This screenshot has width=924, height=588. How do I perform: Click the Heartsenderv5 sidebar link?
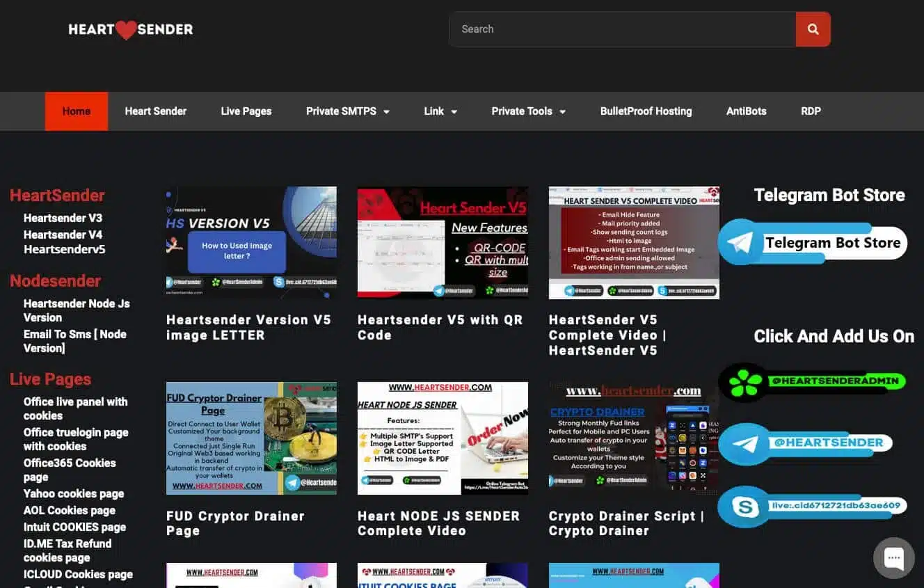click(x=65, y=249)
